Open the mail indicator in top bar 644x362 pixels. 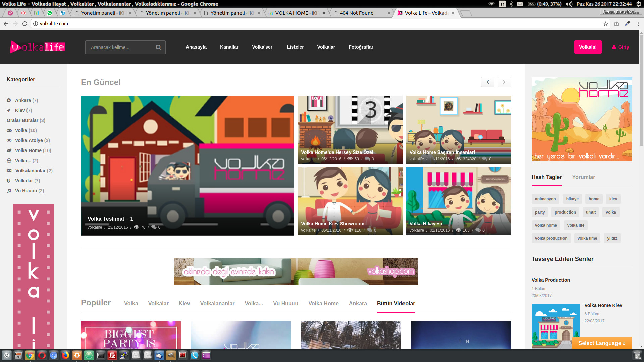520,4
